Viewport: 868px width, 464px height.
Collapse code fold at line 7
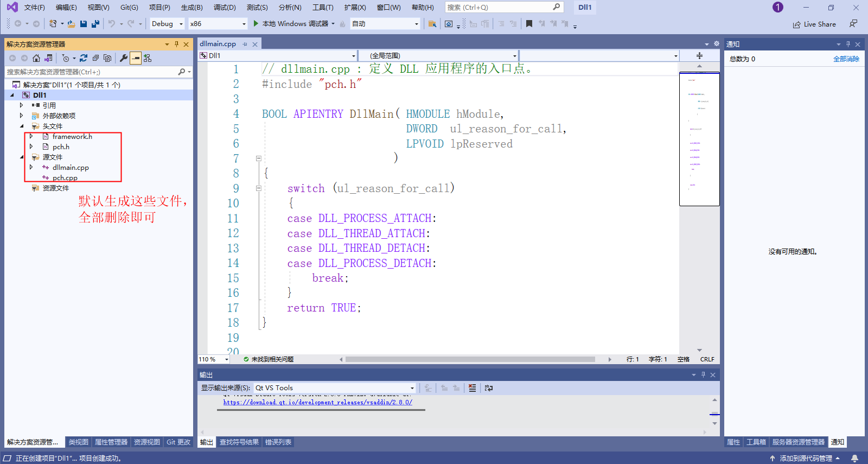point(259,158)
